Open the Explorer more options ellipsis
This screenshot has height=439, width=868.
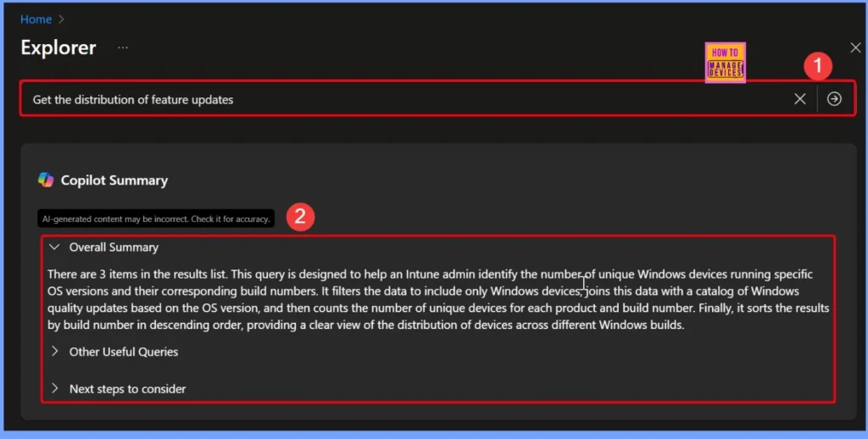[x=123, y=47]
